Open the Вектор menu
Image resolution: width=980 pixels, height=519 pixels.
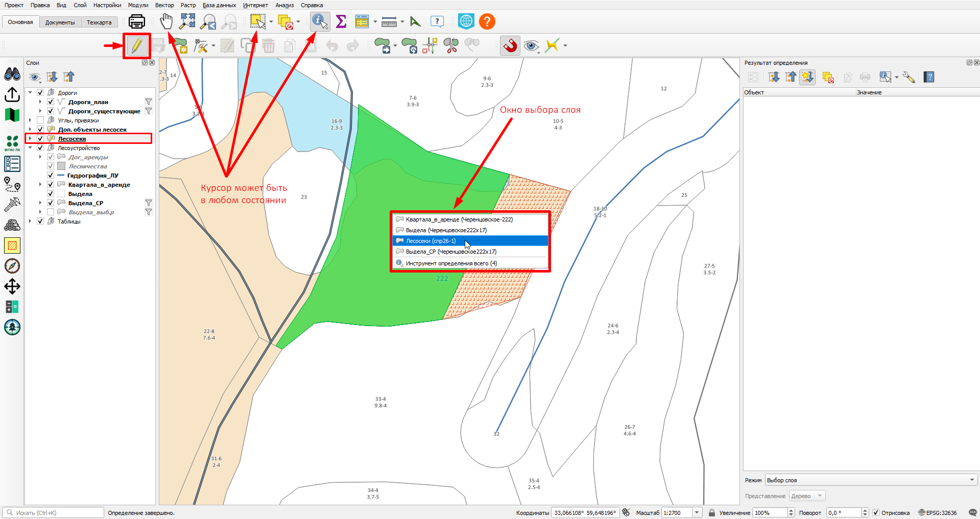pyautogui.click(x=164, y=5)
